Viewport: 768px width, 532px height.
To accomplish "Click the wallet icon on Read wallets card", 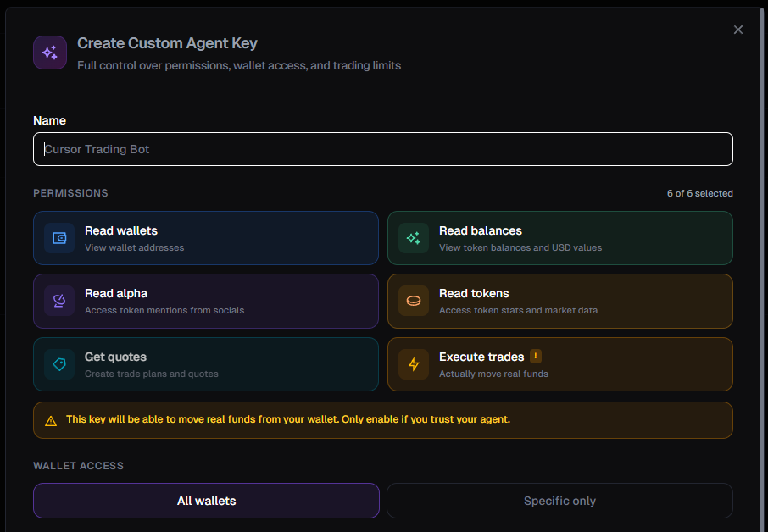I will click(58, 238).
